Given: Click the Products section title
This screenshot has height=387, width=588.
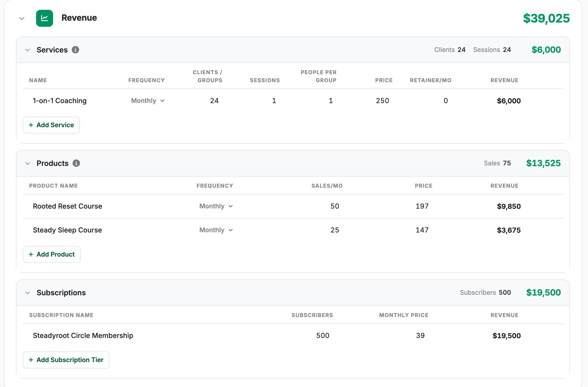Looking at the screenshot, I should tap(53, 163).
